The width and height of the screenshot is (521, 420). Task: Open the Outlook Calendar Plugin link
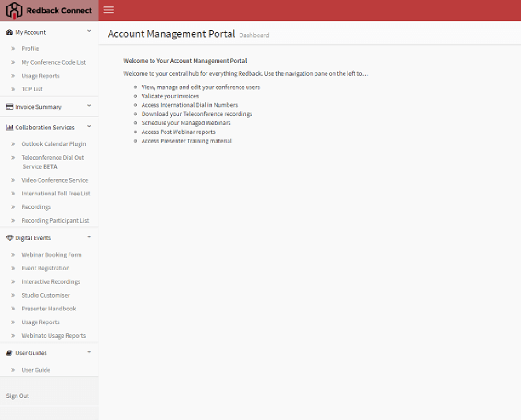click(54, 144)
